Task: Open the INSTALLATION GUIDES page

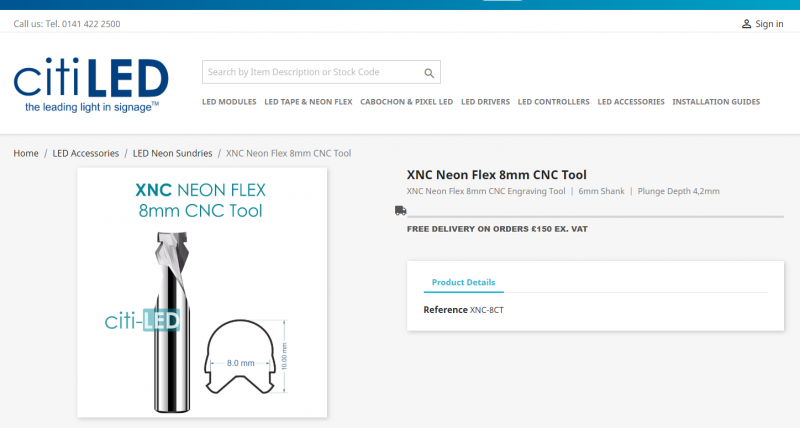Action: (716, 102)
